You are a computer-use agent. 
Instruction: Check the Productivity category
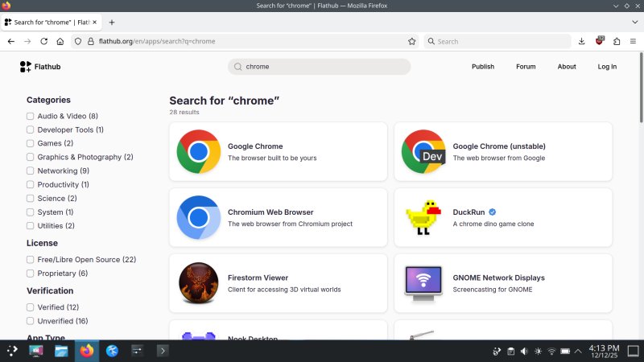click(30, 185)
